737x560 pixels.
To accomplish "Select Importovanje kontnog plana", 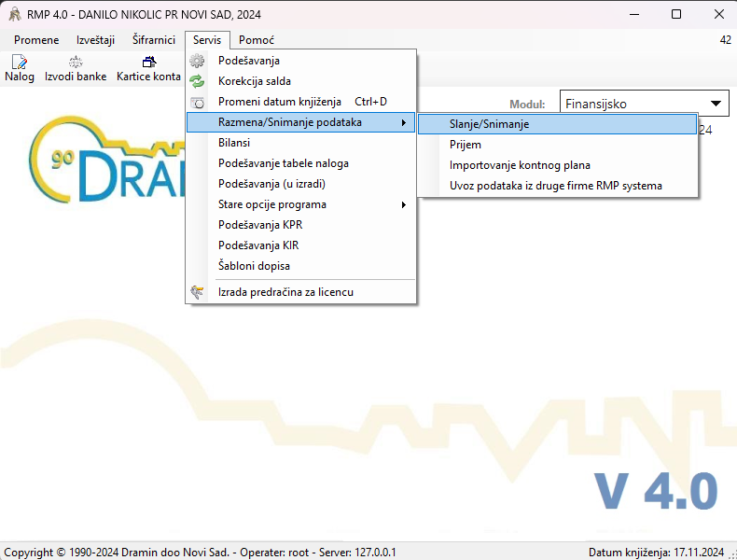I will [x=558, y=165].
